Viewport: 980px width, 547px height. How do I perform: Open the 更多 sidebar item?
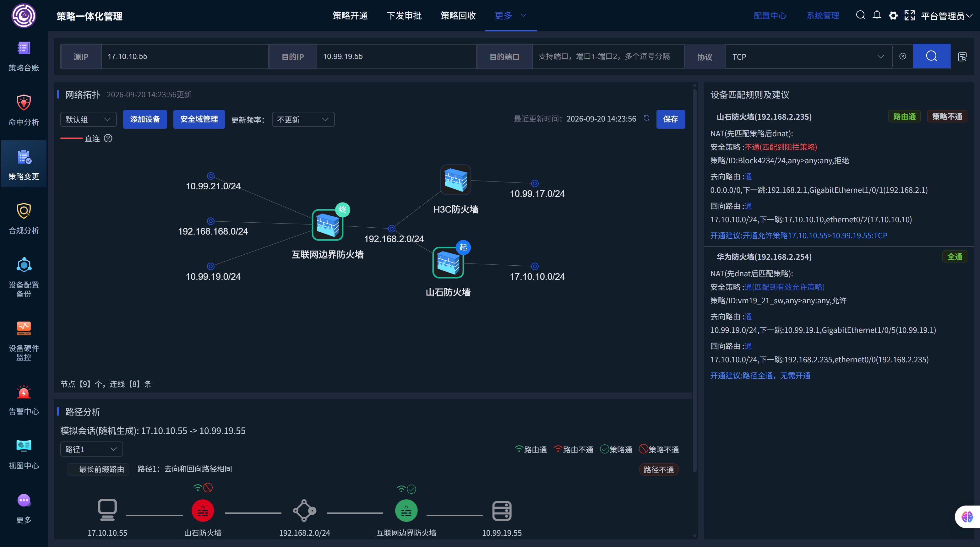tap(24, 508)
